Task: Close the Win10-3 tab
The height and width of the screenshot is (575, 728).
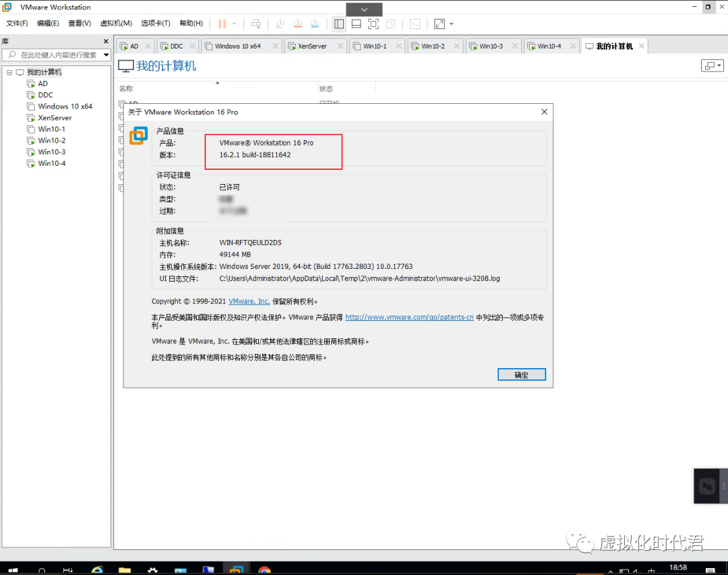Action: pyautogui.click(x=515, y=46)
